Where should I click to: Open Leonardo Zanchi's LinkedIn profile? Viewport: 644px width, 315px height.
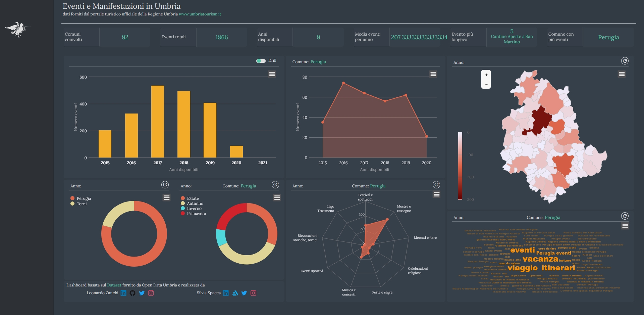click(123, 293)
